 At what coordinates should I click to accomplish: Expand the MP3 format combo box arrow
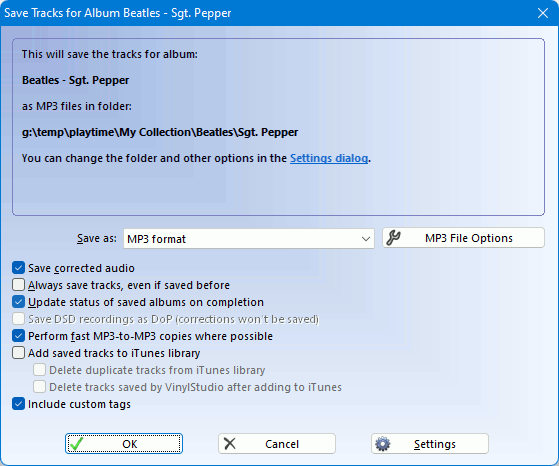click(365, 239)
